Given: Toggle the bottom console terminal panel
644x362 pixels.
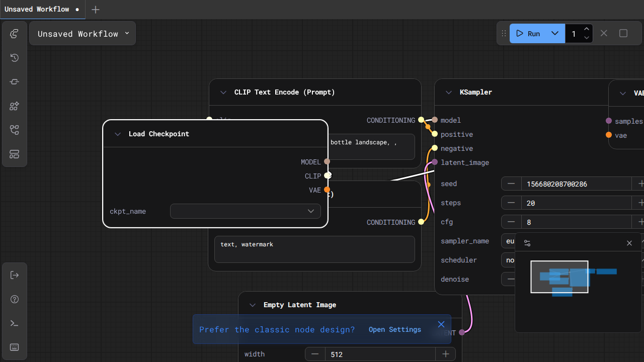Looking at the screenshot, I should 15,323.
